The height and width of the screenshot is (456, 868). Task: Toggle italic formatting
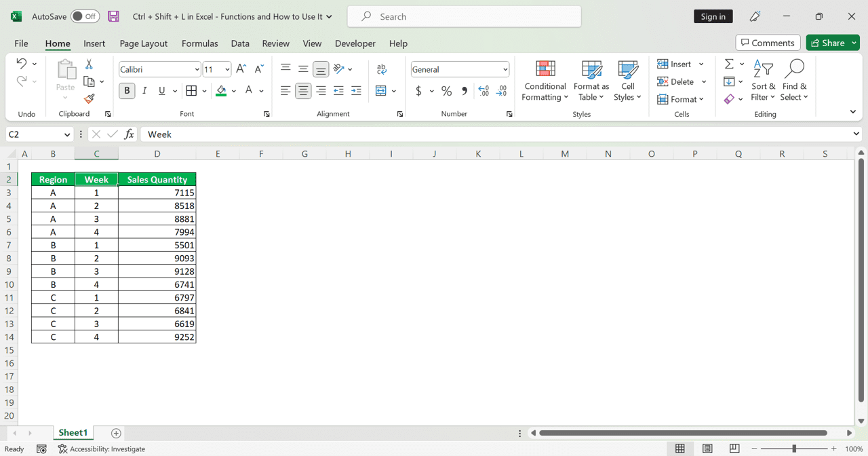point(144,90)
